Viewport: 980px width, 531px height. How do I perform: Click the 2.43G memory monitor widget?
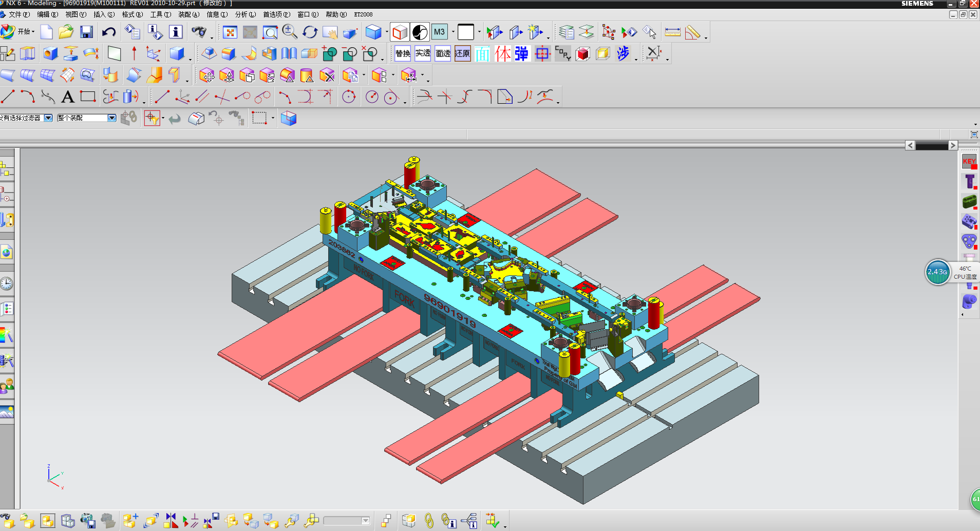point(937,272)
